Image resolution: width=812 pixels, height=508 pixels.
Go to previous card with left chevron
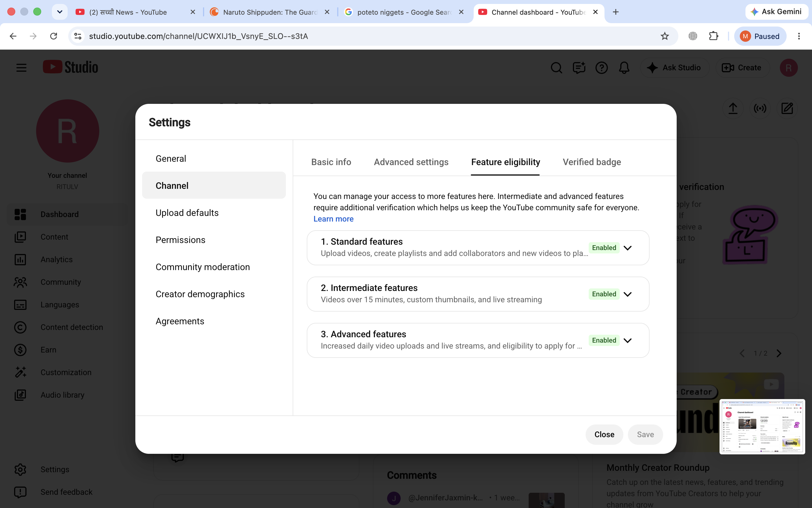[x=742, y=353]
